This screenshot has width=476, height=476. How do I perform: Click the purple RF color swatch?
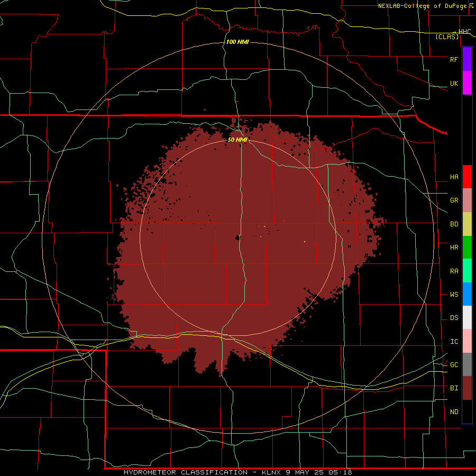467,59
